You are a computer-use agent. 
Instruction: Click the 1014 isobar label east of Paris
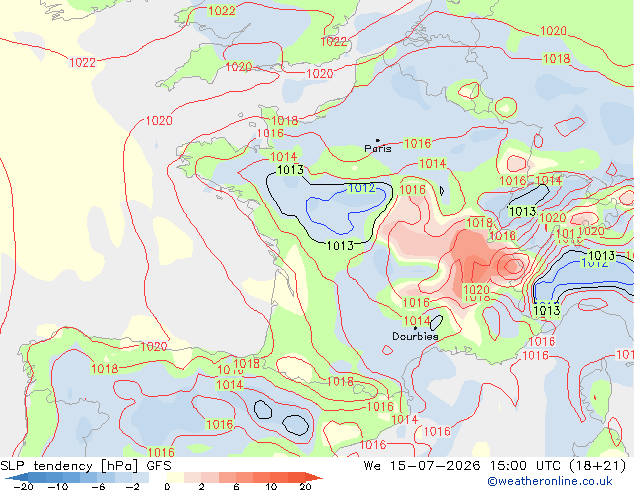click(x=433, y=164)
